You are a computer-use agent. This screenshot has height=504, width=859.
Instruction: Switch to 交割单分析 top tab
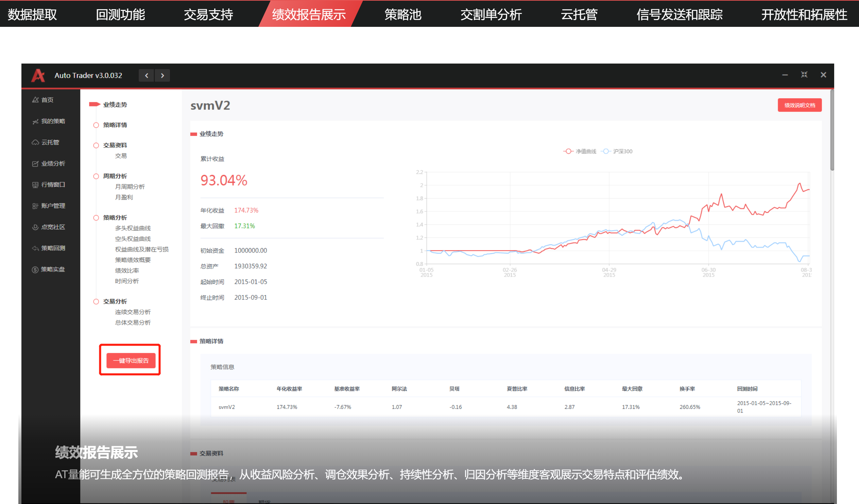click(x=491, y=14)
